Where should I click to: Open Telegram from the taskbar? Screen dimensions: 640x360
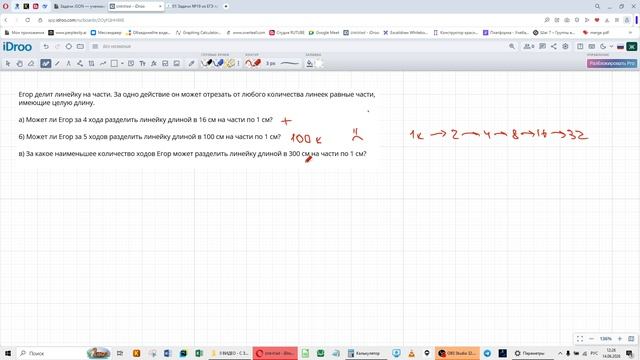[x=487, y=353]
